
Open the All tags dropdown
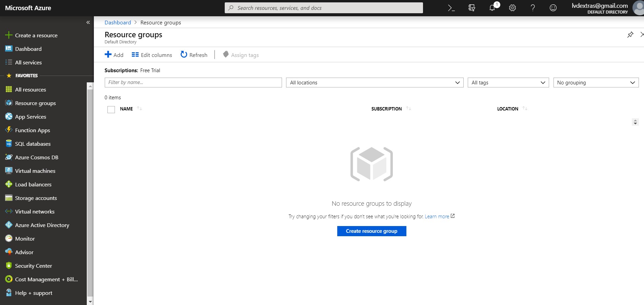pyautogui.click(x=508, y=83)
